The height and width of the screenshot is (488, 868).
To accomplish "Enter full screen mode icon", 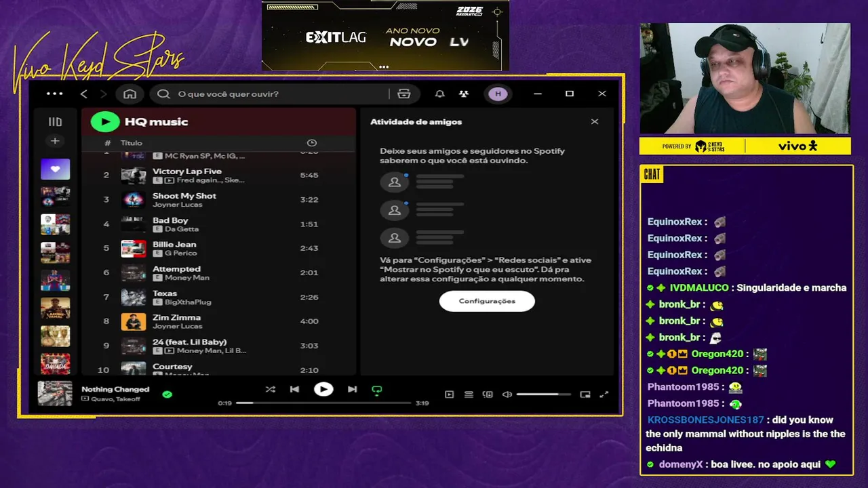I will click(x=604, y=394).
